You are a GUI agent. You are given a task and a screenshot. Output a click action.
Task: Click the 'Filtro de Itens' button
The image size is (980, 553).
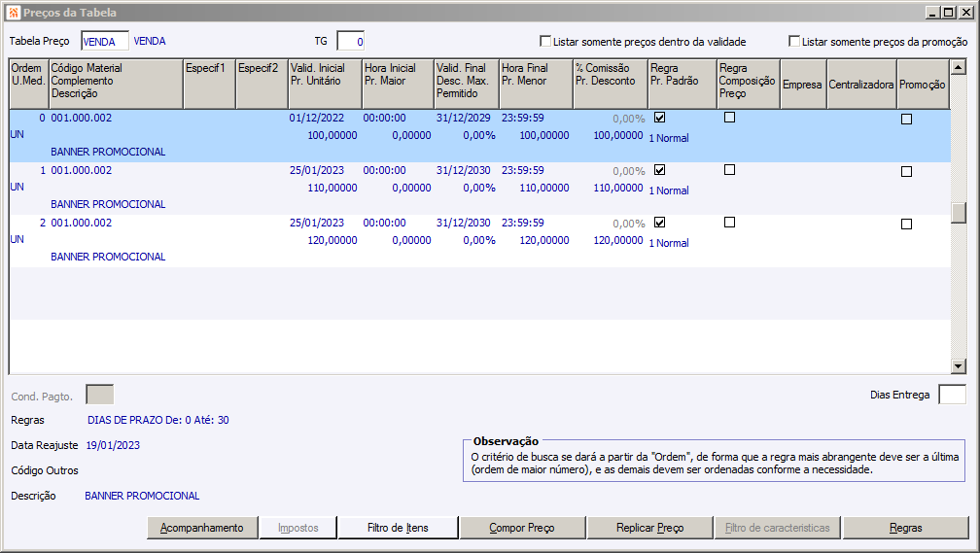[398, 528]
